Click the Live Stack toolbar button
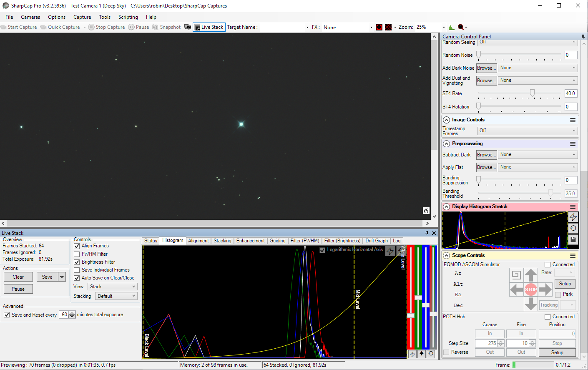Viewport: 588px width, 370px height. coord(209,27)
